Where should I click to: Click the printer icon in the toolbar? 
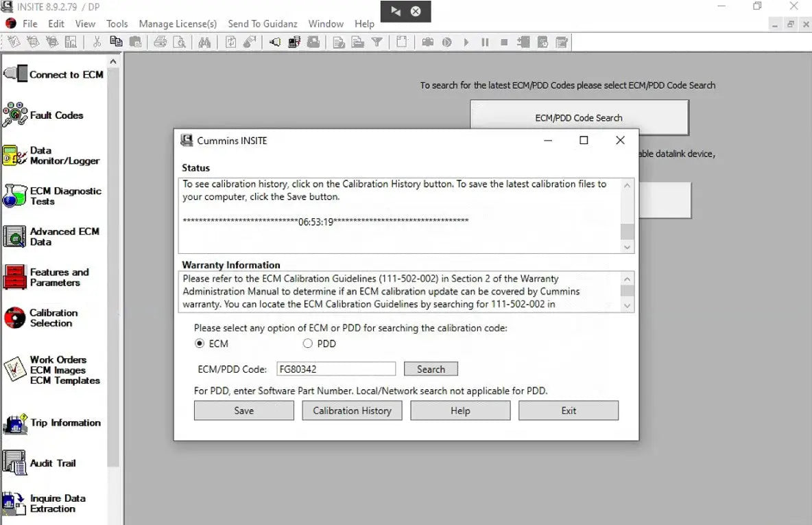pos(160,43)
